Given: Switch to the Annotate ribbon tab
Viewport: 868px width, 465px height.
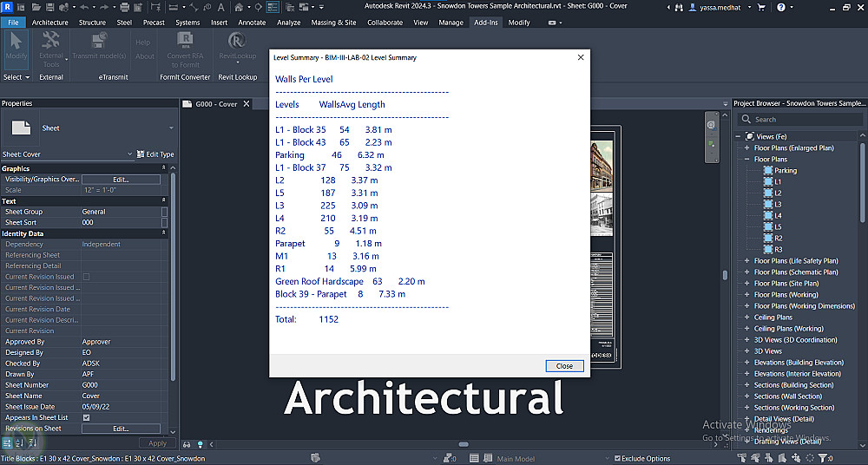Looking at the screenshot, I should coord(252,23).
